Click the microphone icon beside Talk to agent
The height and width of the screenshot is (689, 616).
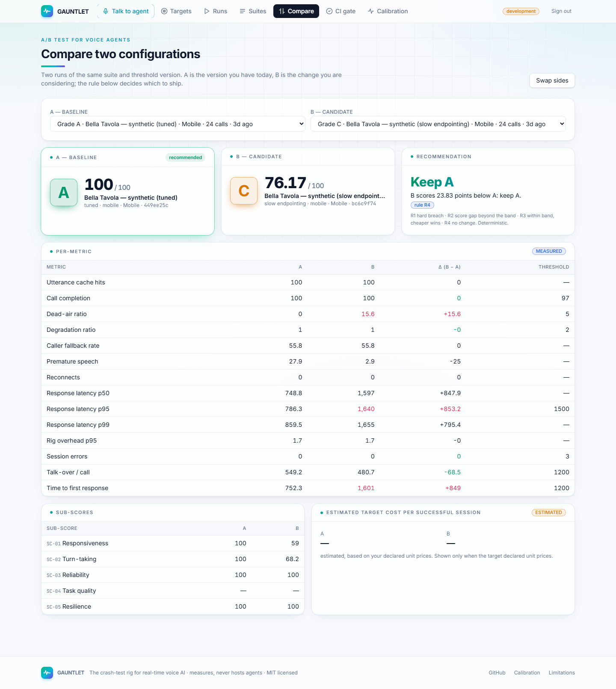(x=106, y=11)
